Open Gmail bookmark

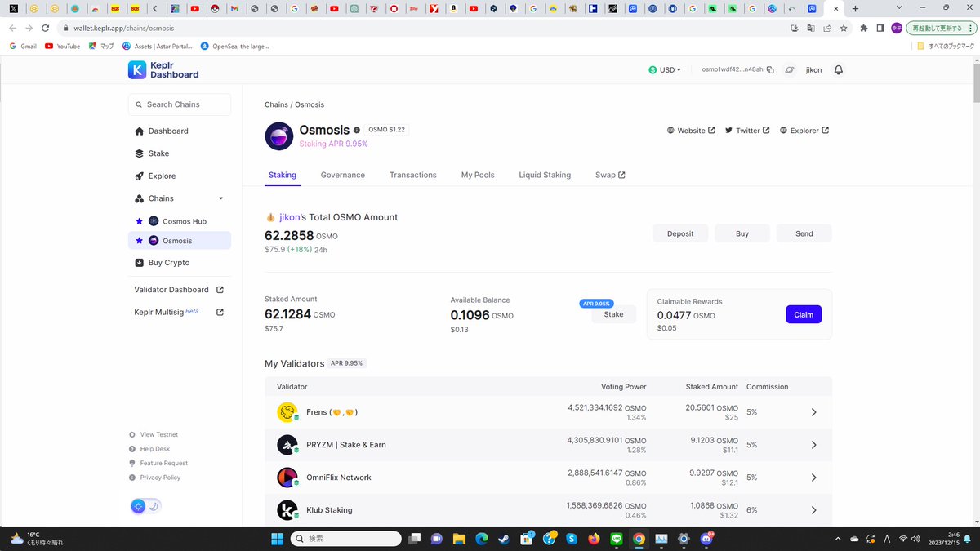23,46
